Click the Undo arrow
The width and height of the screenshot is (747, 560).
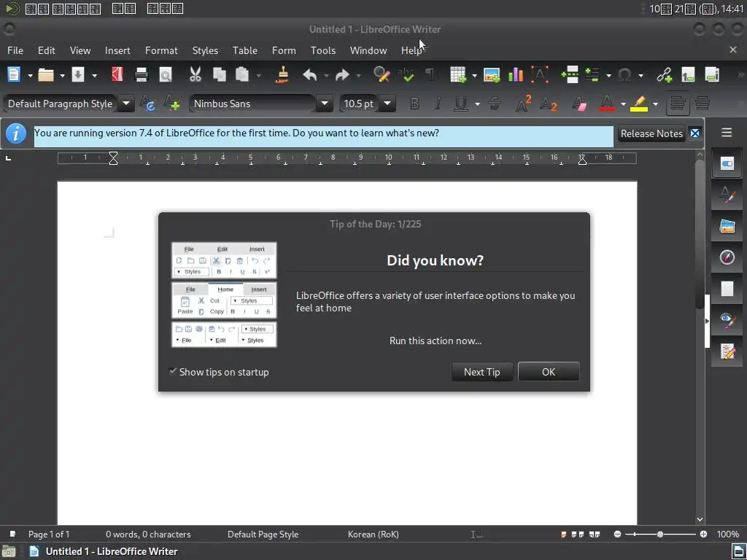tap(309, 75)
